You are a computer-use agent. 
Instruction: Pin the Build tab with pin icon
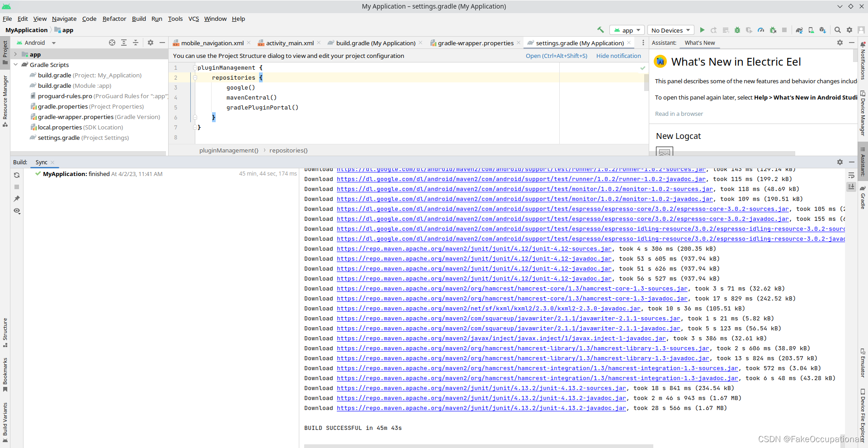pos(17,199)
